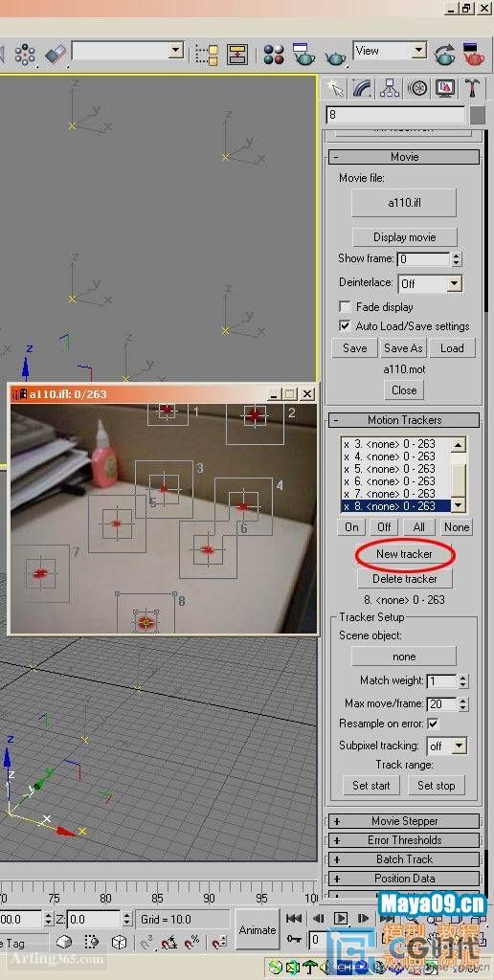Toggle 3D snap icon

148,942
